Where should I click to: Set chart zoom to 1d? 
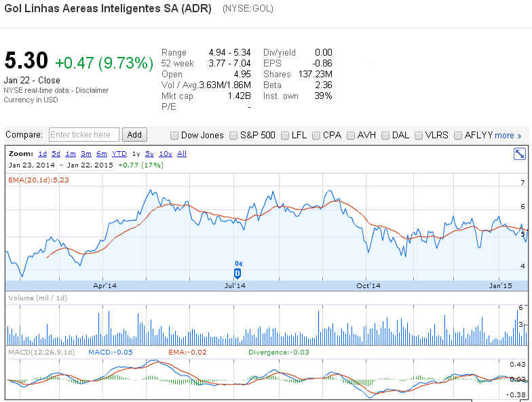(x=42, y=153)
